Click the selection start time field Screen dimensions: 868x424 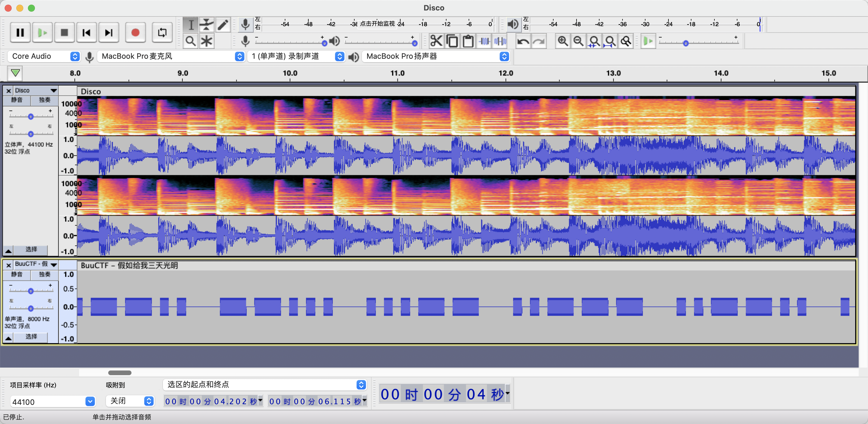click(213, 401)
